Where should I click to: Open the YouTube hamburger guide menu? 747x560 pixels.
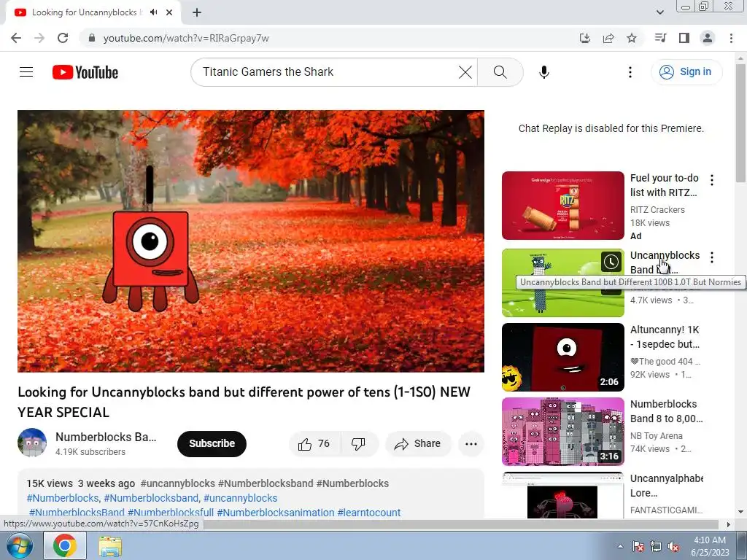coord(26,72)
